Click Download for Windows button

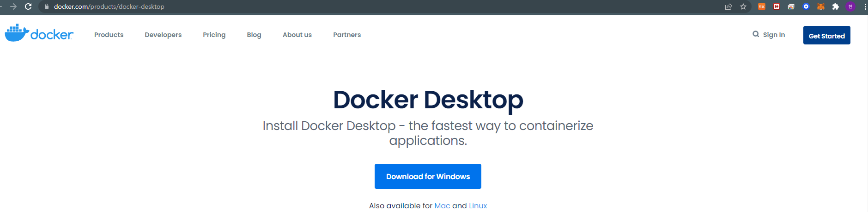[428, 176]
